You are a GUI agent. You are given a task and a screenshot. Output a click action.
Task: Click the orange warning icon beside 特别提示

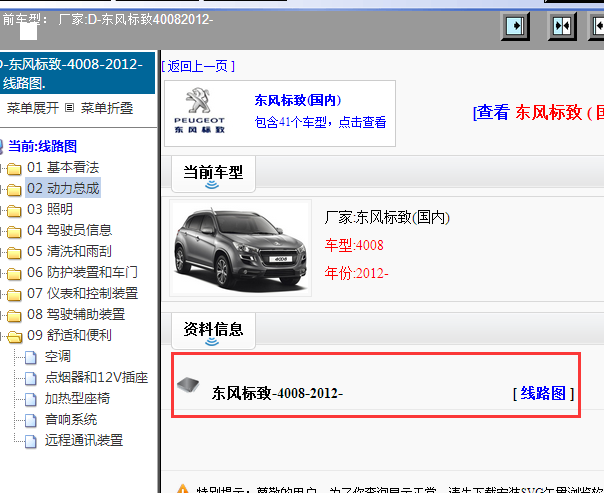(183, 490)
